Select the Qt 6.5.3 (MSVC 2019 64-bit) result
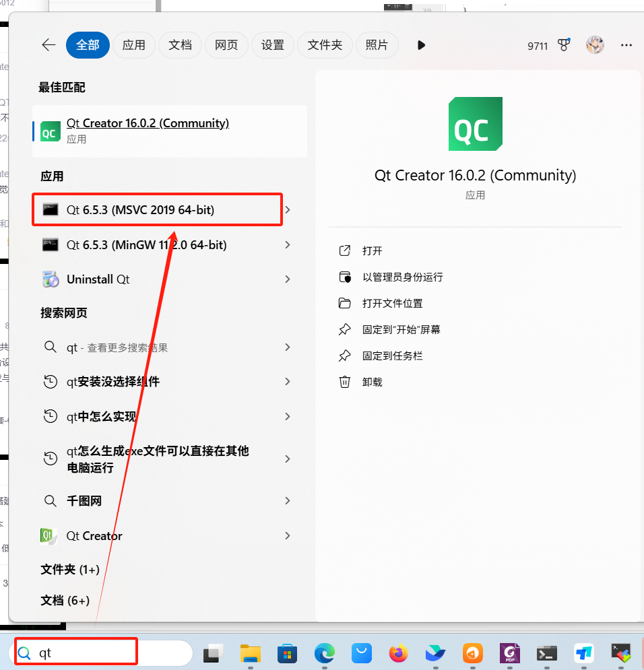644x670 pixels. (157, 210)
